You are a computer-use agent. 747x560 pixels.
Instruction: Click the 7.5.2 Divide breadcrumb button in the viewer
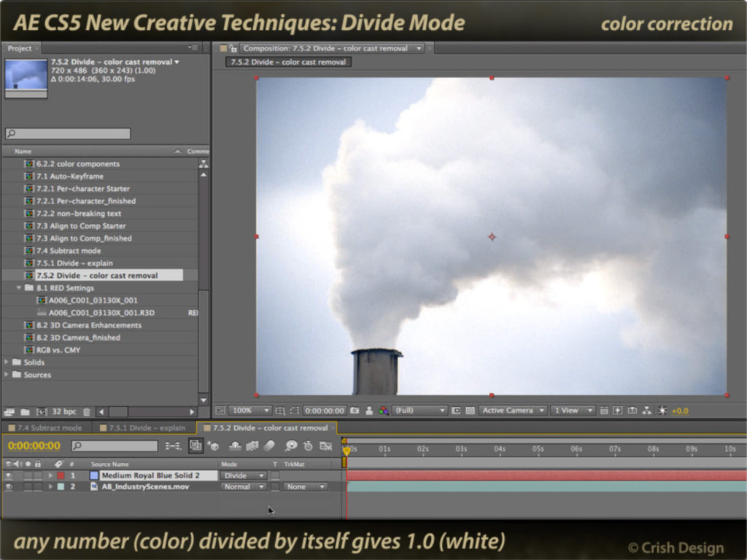288,62
